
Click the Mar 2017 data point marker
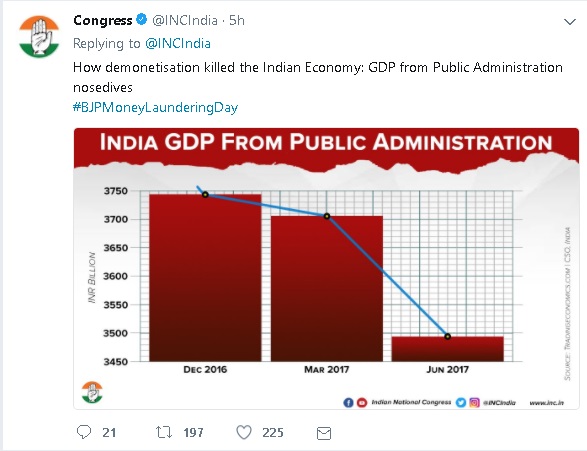(327, 216)
